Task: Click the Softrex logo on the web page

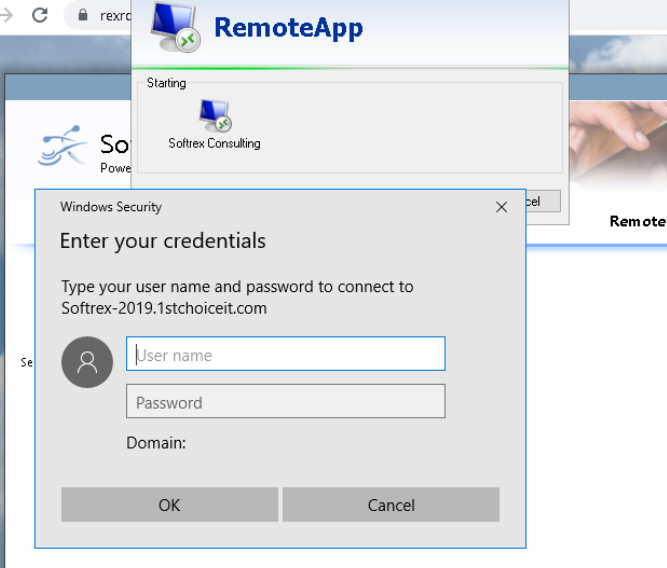Action: pos(63,145)
